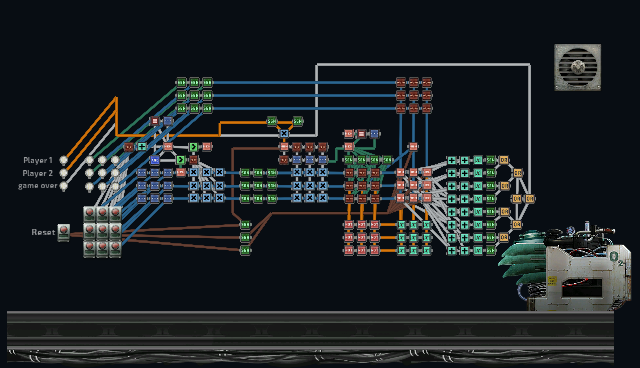
Task: Click top-left button of the 3x3 button grid
Action: [90, 214]
